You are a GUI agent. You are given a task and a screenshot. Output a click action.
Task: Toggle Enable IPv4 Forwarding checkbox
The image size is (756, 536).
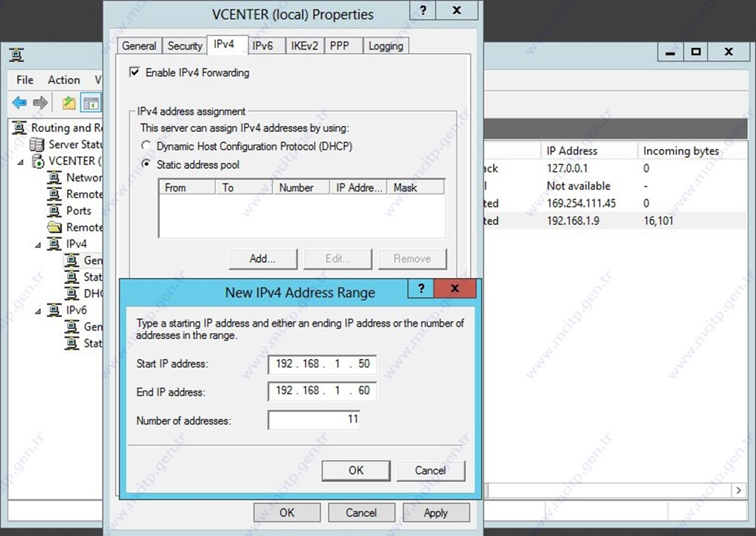pyautogui.click(x=135, y=72)
